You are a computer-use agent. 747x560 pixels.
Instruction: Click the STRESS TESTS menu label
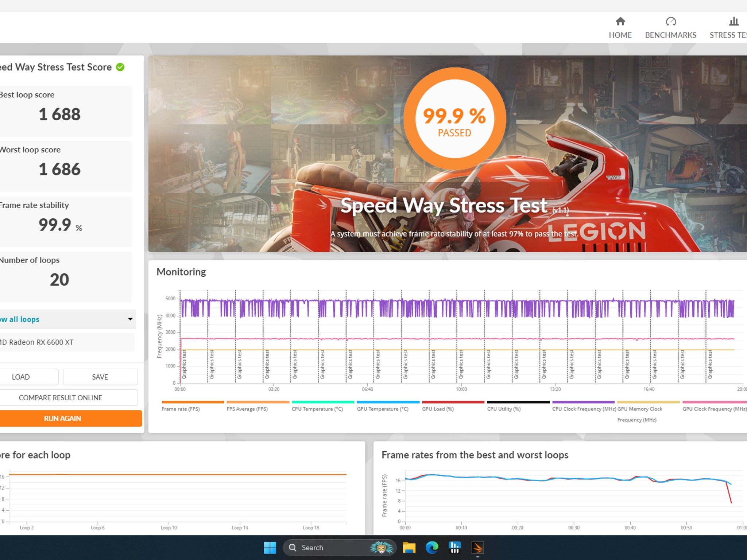click(728, 35)
